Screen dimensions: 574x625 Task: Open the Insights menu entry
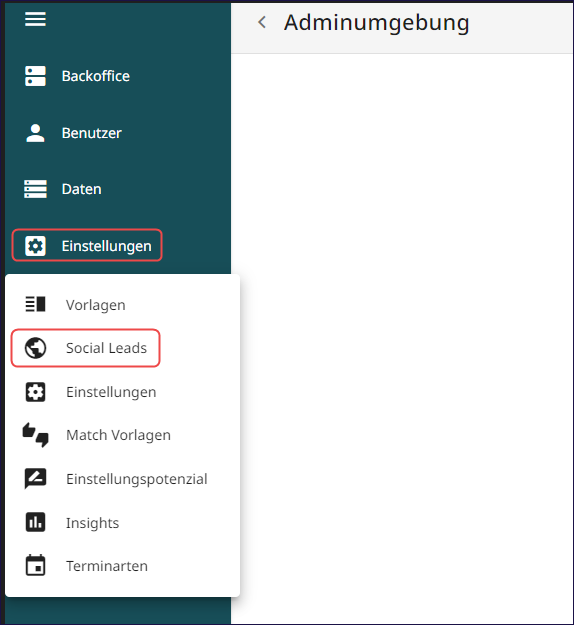[92, 523]
